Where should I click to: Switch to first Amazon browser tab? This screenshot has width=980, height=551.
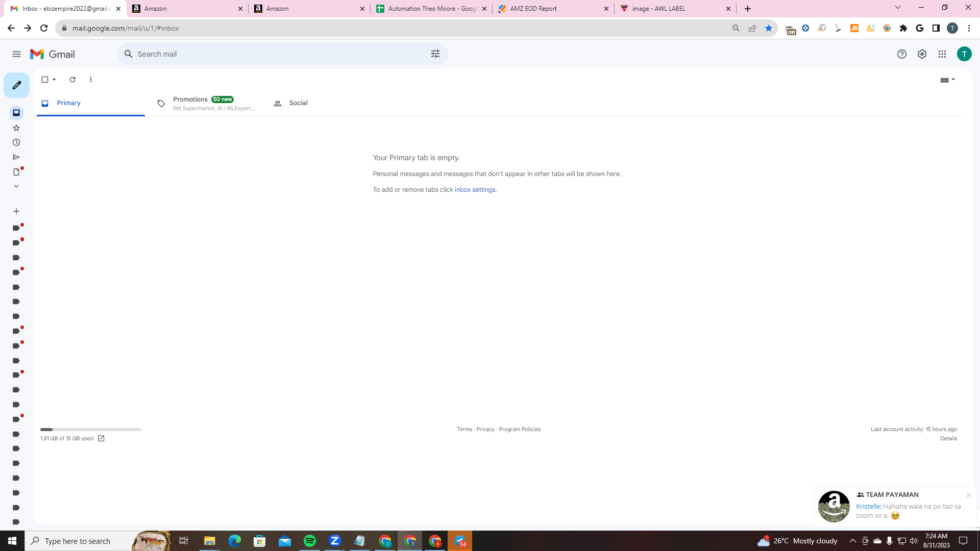(188, 9)
